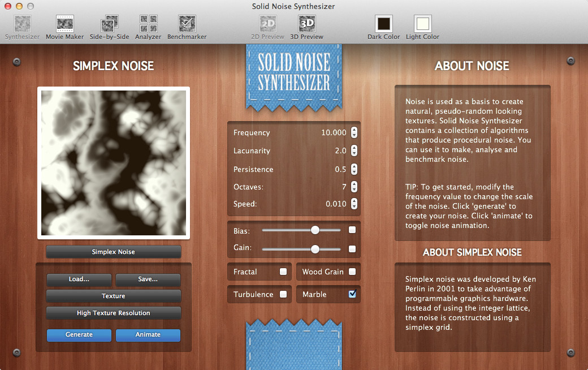Click the Solid Noise Synthesizer banner logo
The height and width of the screenshot is (370, 588).
coord(294,78)
